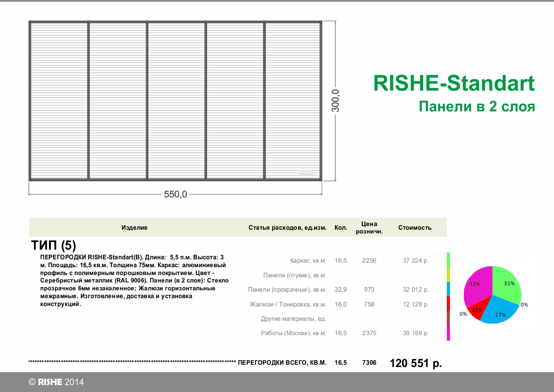Click the "Другие материалы, ед." label
The height and width of the screenshot is (392, 554).
(293, 319)
